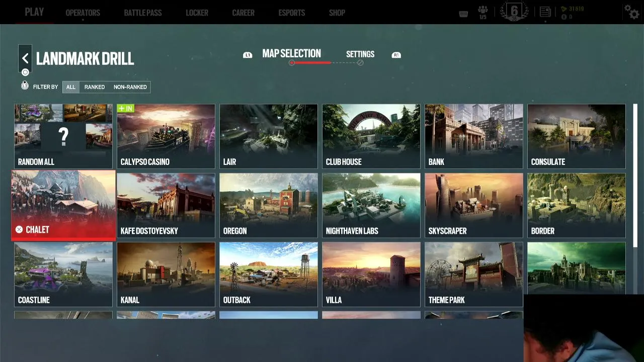Screen dimensions: 644x362
Task: Filter maps by Ranked
Action: point(95,87)
